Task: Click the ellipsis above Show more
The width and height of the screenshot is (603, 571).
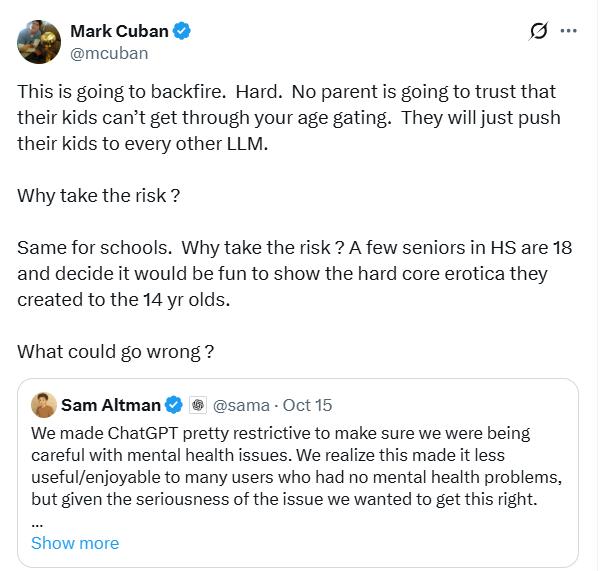Action: tap(37, 521)
